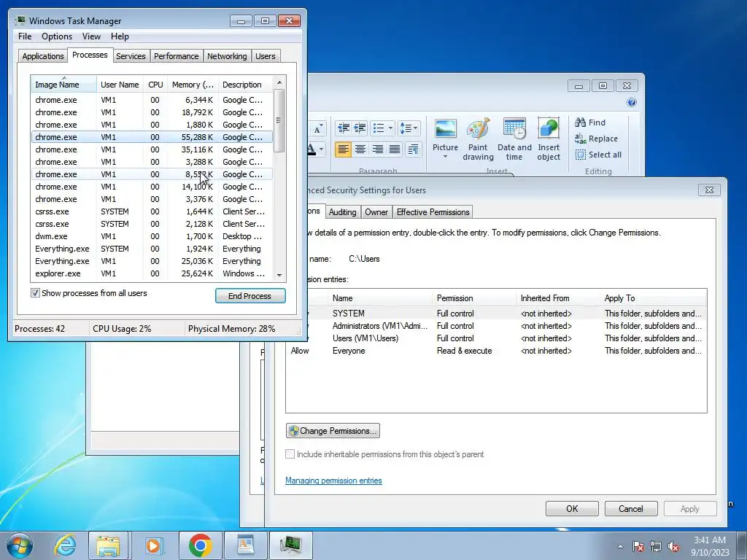Image resolution: width=747 pixels, height=560 pixels.
Task: Select the Everyone permission entry
Action: (x=495, y=351)
